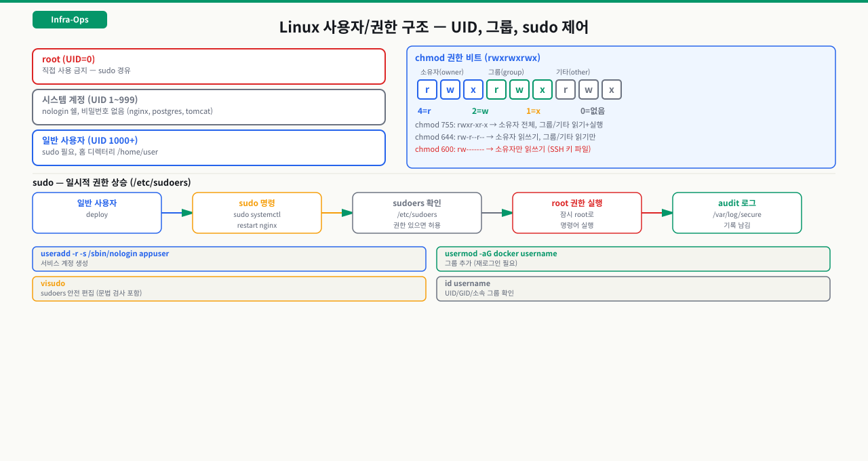Click the '2=w' legend value

[x=480, y=111]
